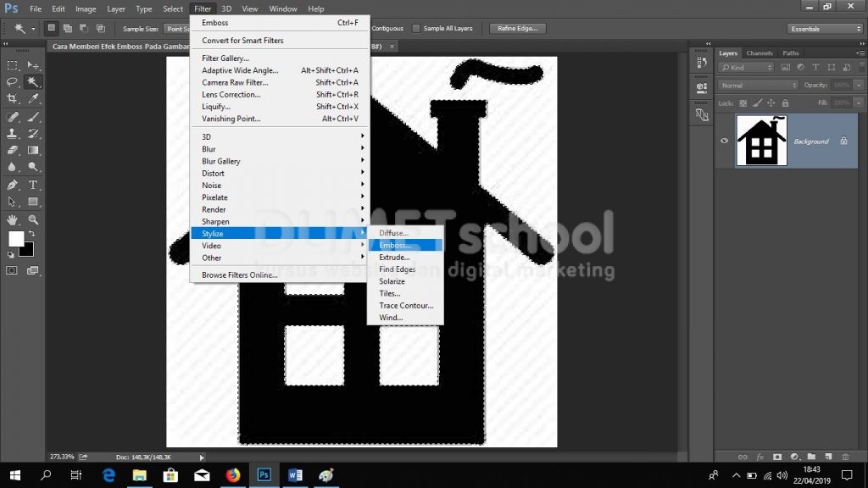This screenshot has height=488, width=868.
Task: Choose Emboss... in Stylize submenu
Action: (x=405, y=245)
